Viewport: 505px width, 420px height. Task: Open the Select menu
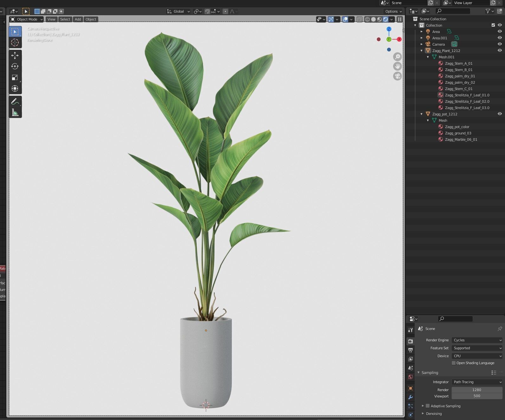65,19
